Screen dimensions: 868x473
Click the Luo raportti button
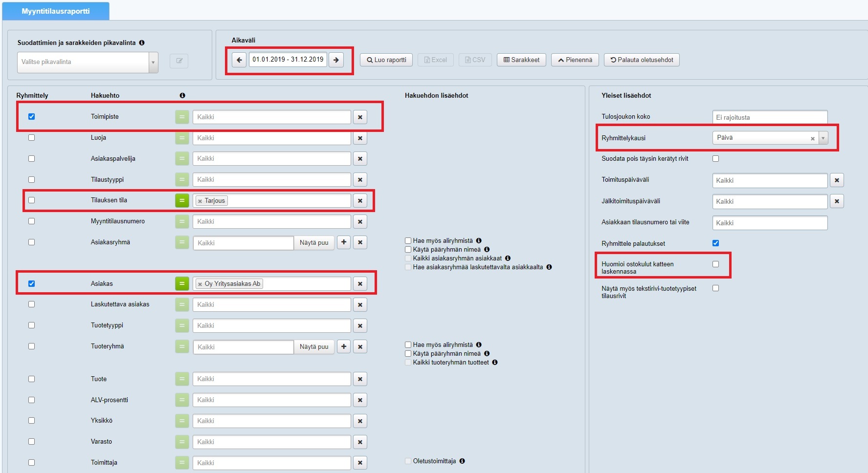[x=386, y=60]
